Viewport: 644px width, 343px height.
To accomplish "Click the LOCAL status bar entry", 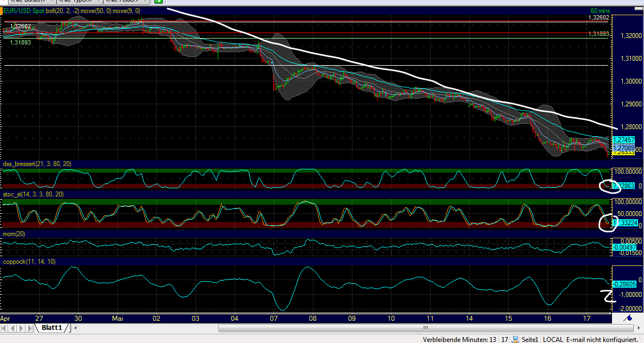I will pos(553,339).
